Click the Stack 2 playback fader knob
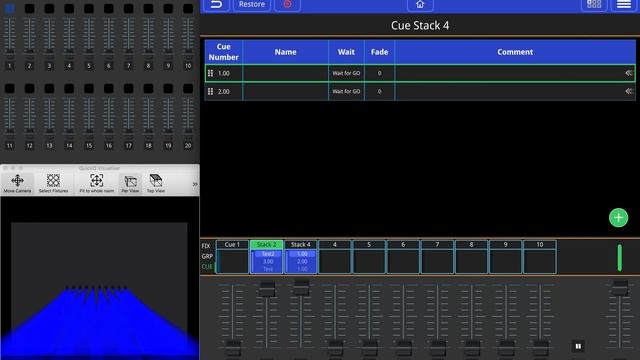 coord(267,289)
